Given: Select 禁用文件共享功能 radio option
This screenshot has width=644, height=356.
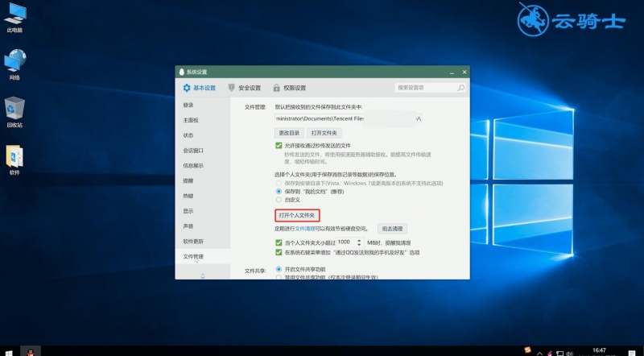Looking at the screenshot, I should 279,278.
